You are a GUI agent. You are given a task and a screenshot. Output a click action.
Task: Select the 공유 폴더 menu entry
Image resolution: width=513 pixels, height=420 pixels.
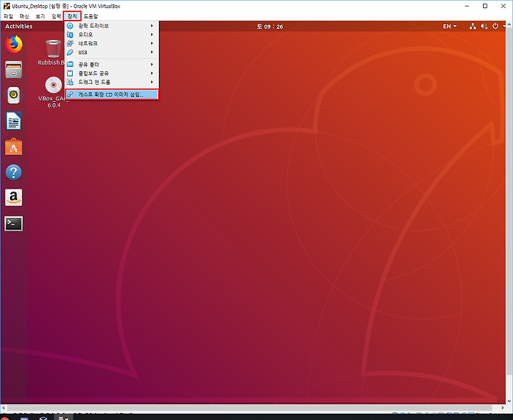[112, 64]
